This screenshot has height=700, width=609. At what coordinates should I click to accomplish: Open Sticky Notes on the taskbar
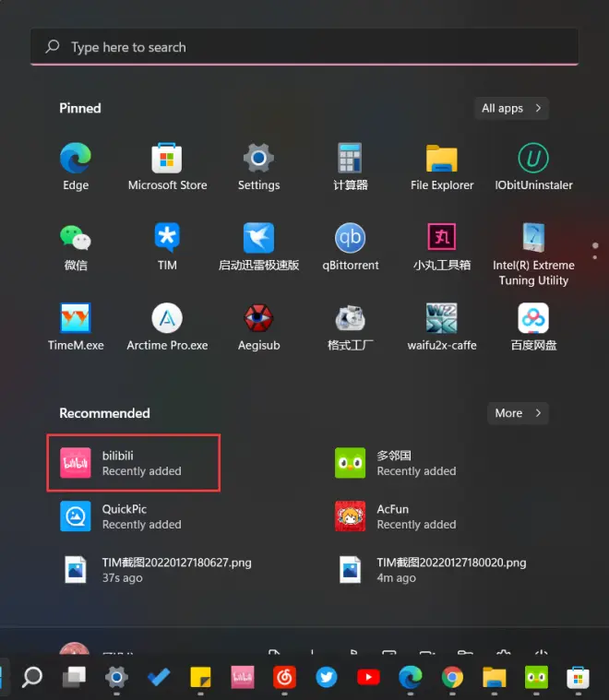[x=200, y=677]
